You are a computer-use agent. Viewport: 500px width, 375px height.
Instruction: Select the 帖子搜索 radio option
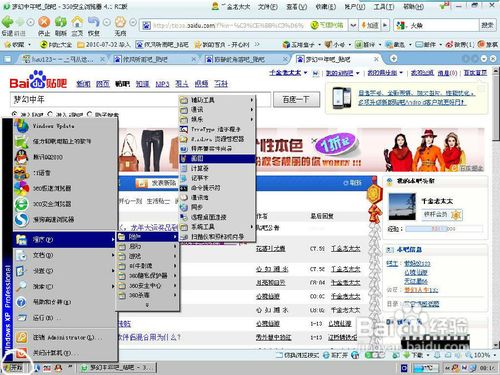pos(89,114)
